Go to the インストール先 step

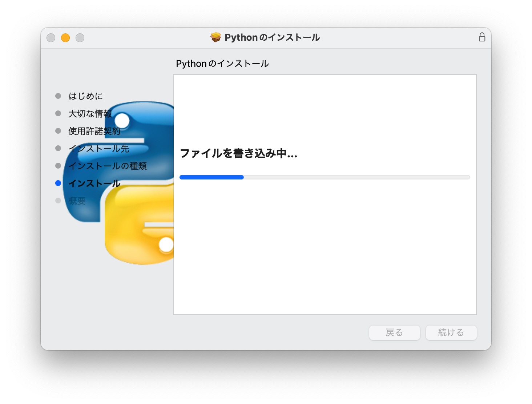[98, 149]
